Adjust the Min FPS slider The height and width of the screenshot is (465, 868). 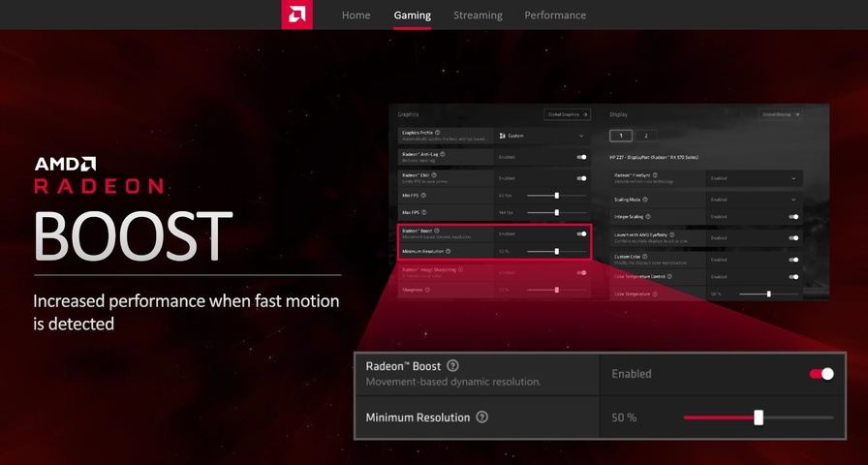click(x=556, y=196)
